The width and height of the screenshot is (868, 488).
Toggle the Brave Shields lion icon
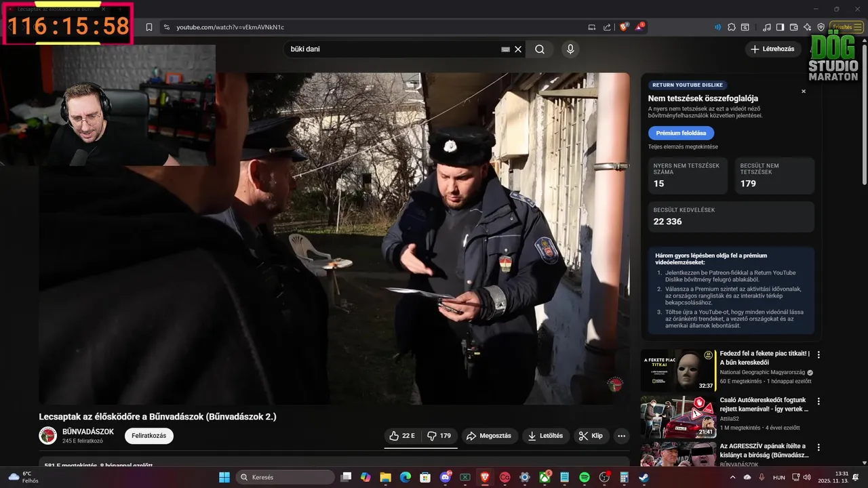pyautogui.click(x=624, y=27)
